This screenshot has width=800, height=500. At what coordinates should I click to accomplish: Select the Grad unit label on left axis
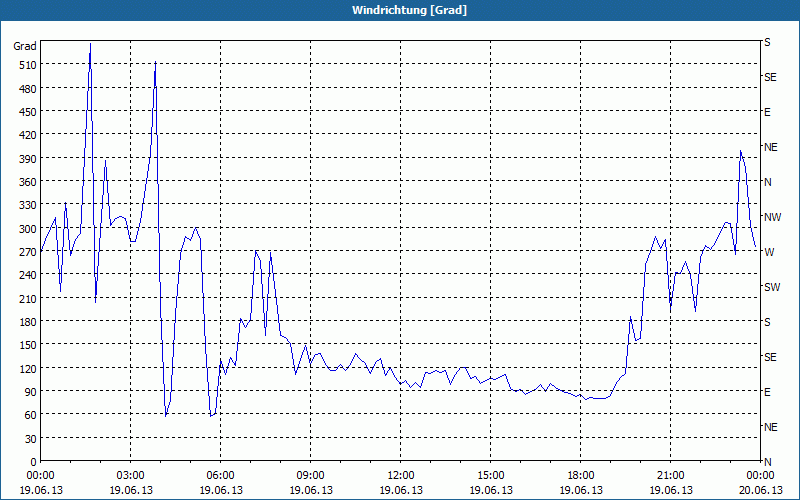pyautogui.click(x=25, y=46)
